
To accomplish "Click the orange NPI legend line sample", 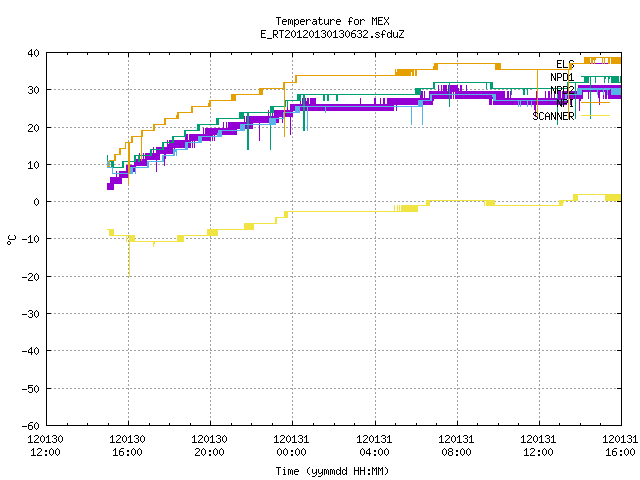I will click(595, 102).
